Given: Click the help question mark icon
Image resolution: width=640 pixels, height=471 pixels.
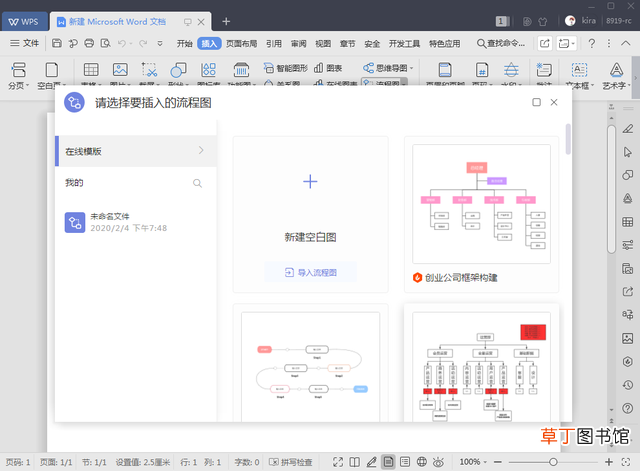Looking at the screenshot, I should pyautogui.click(x=591, y=43).
